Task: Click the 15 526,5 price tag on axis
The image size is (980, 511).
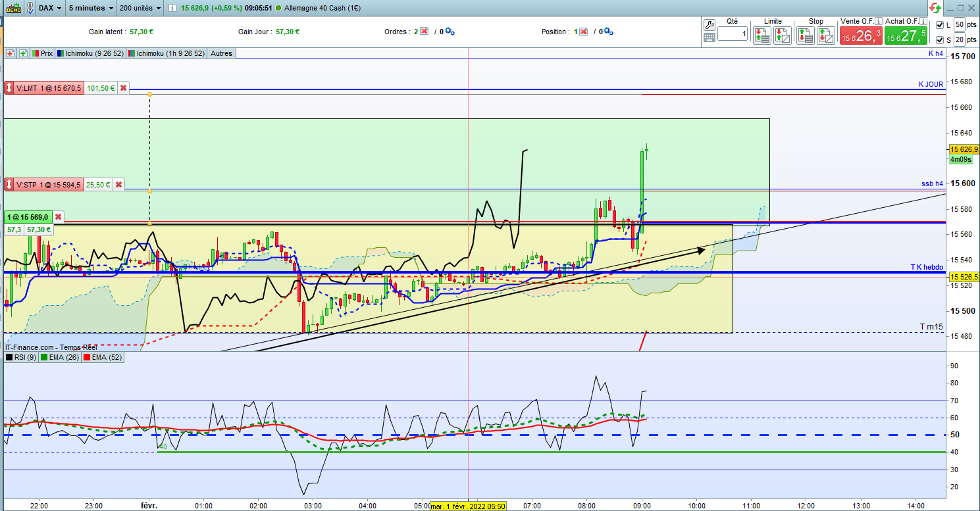Action: tap(964, 277)
